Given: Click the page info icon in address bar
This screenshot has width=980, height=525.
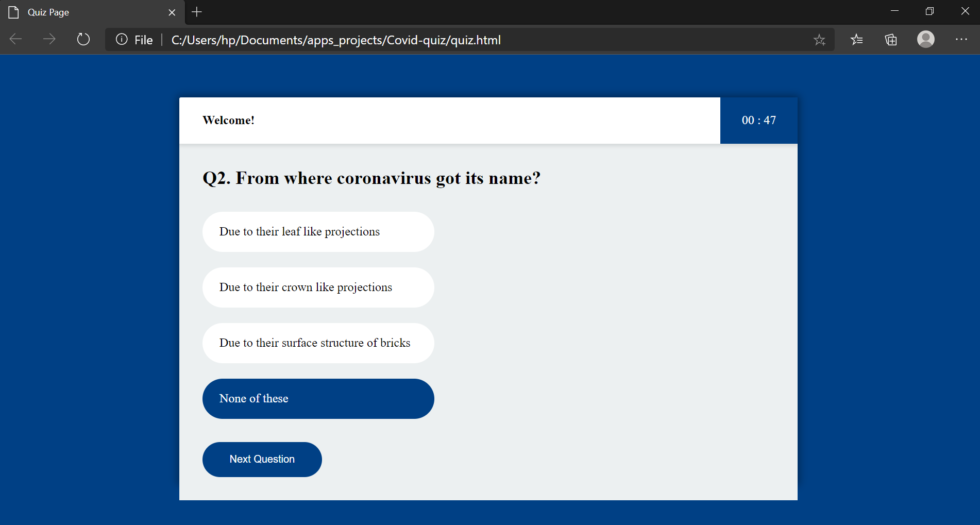Looking at the screenshot, I should point(121,39).
